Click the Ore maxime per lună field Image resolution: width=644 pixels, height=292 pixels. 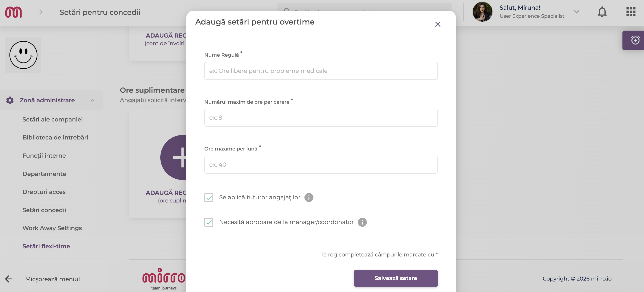[321, 164]
